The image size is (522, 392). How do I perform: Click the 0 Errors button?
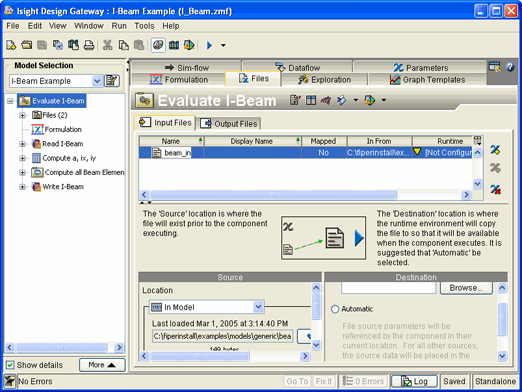(363, 381)
